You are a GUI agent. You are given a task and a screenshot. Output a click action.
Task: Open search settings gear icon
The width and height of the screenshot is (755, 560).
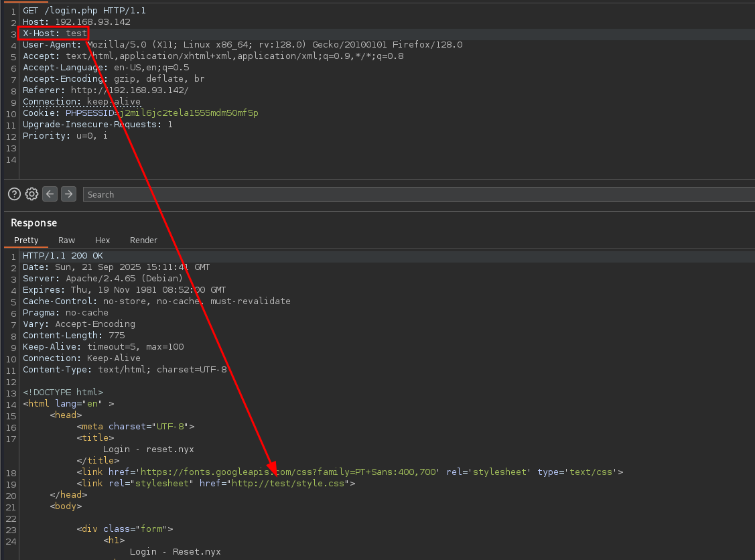31,194
